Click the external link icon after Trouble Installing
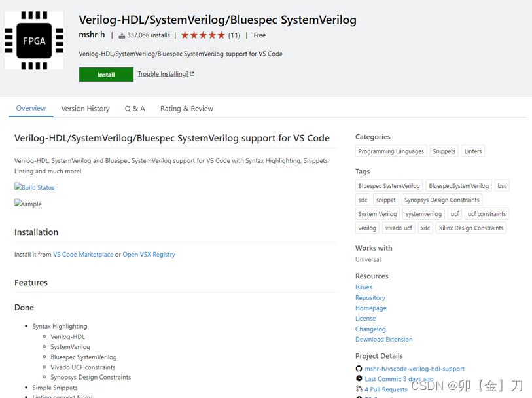 [x=192, y=73]
